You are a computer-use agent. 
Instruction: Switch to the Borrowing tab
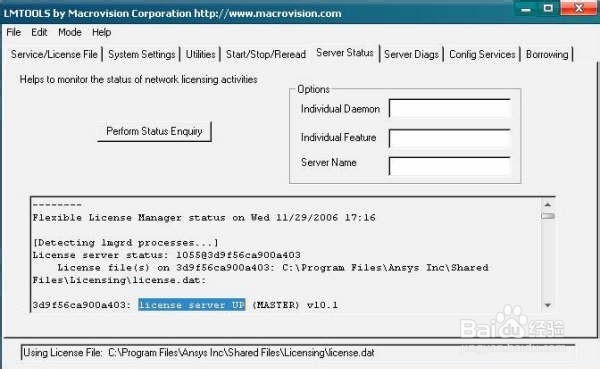click(x=547, y=54)
